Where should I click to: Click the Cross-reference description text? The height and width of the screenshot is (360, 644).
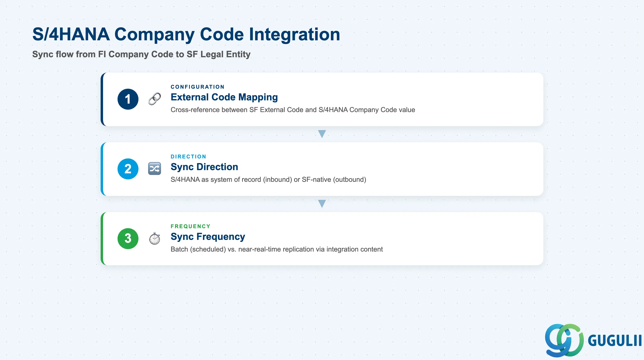(x=293, y=110)
